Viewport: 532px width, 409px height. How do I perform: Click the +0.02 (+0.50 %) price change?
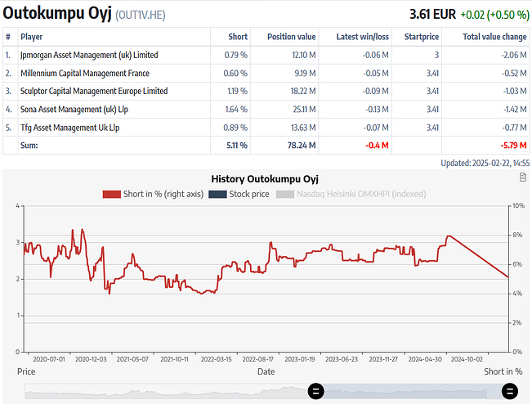coord(494,15)
